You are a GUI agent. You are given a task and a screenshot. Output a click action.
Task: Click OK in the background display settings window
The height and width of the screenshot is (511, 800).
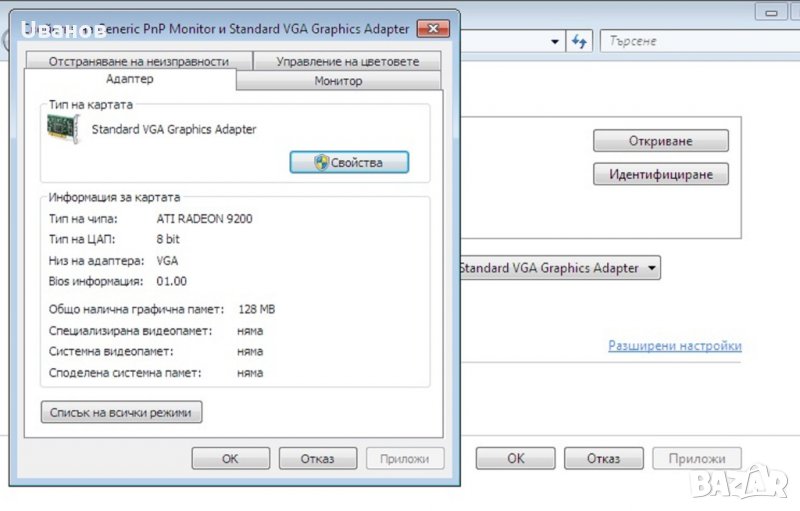[x=515, y=458]
